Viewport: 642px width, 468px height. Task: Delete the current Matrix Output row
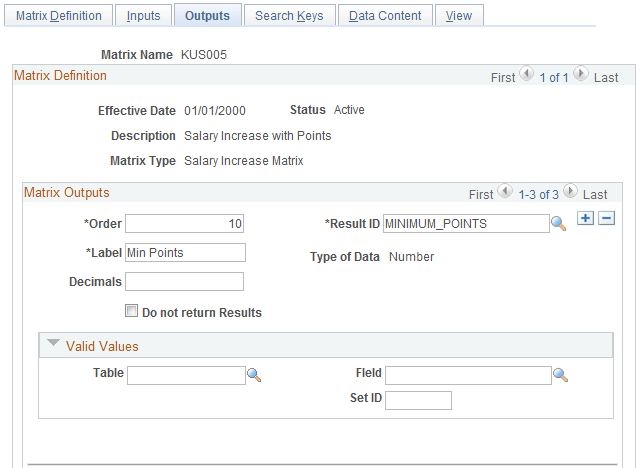tap(606, 218)
